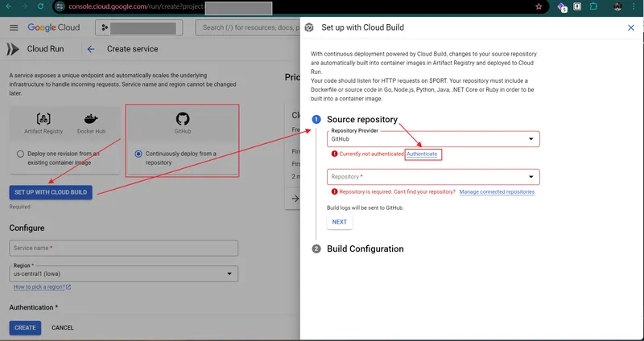Open the Repository Provider dropdown

[433, 139]
